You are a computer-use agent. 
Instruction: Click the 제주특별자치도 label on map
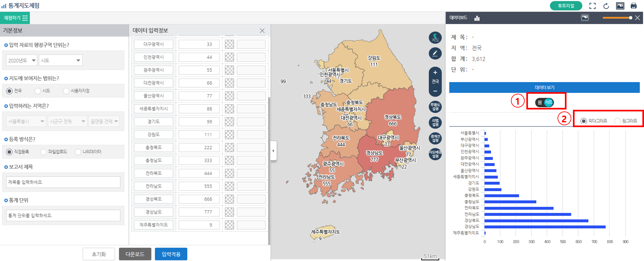click(325, 232)
